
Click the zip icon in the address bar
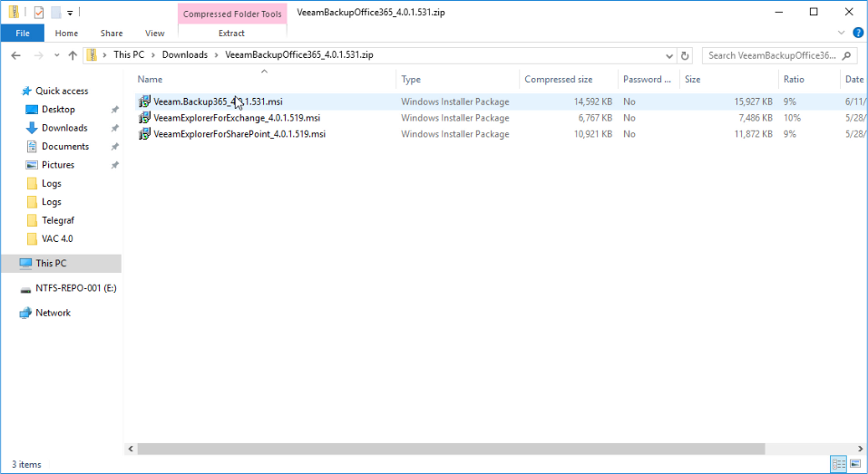tap(92, 54)
